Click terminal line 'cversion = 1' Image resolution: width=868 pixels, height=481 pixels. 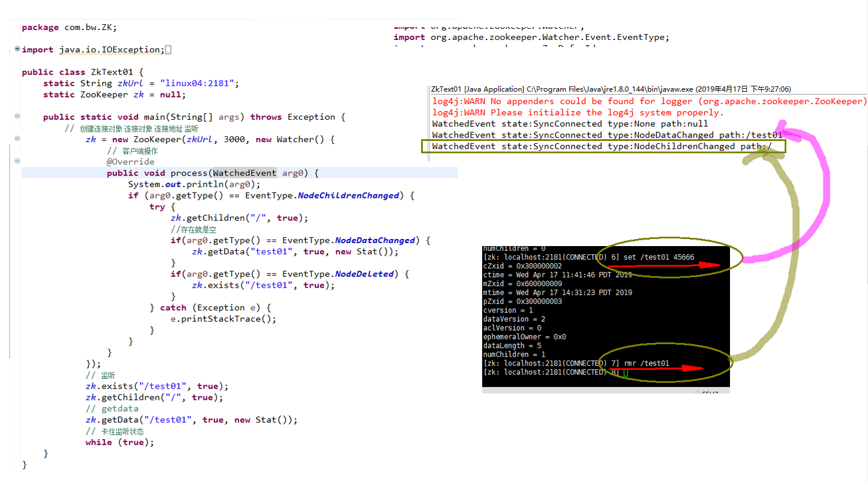(508, 310)
